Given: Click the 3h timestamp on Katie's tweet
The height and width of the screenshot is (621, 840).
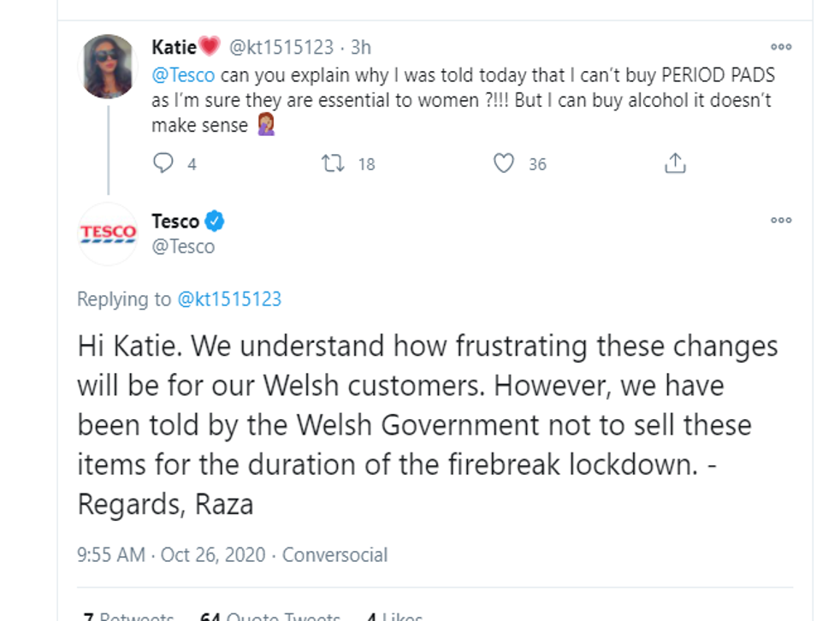Looking at the screenshot, I should pos(361,47).
